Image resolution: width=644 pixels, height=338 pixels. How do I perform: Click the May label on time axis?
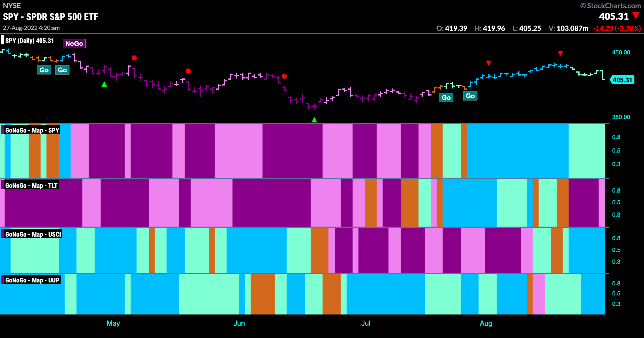pos(113,323)
